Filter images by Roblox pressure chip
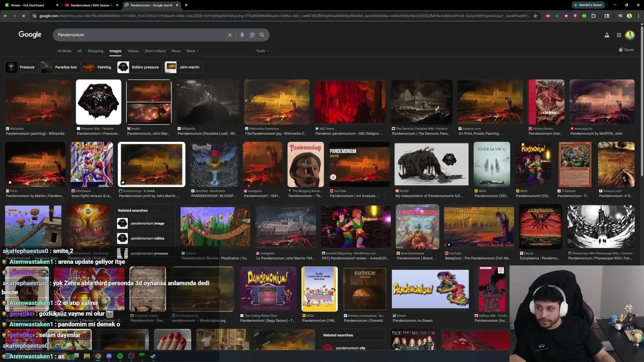This screenshot has width=644, height=362. (x=139, y=67)
